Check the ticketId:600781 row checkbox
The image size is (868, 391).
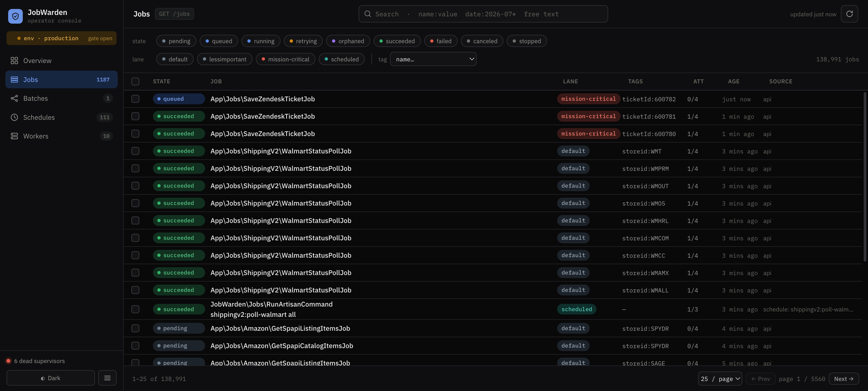(135, 116)
